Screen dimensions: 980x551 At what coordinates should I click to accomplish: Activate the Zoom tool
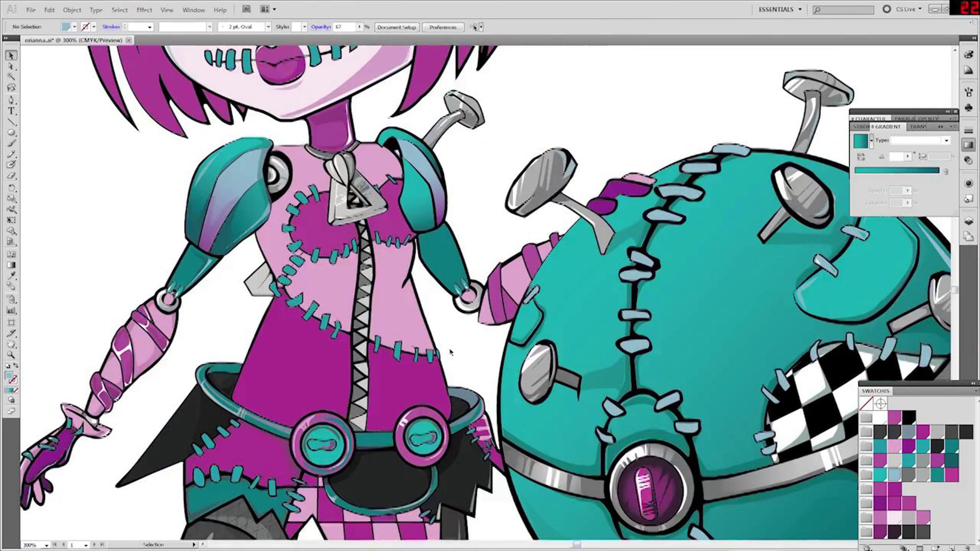coord(11,355)
